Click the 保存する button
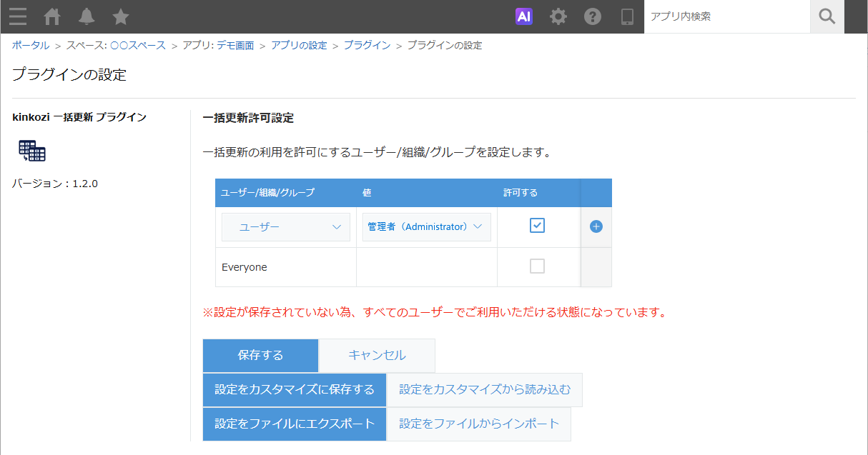Image resolution: width=868 pixels, height=455 pixels. tap(260, 355)
